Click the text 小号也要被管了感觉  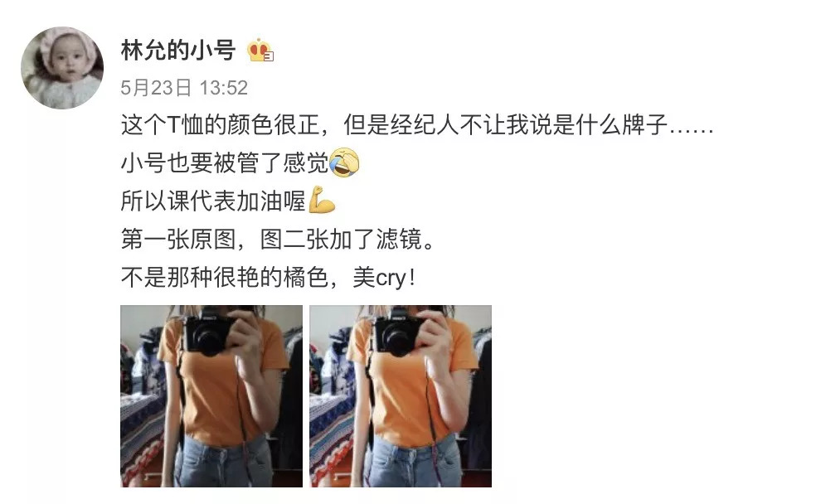[x=224, y=162]
